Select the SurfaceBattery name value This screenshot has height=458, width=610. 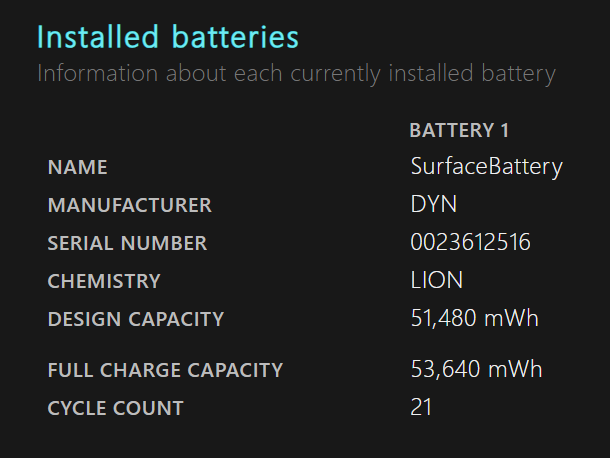pyautogui.click(x=486, y=167)
